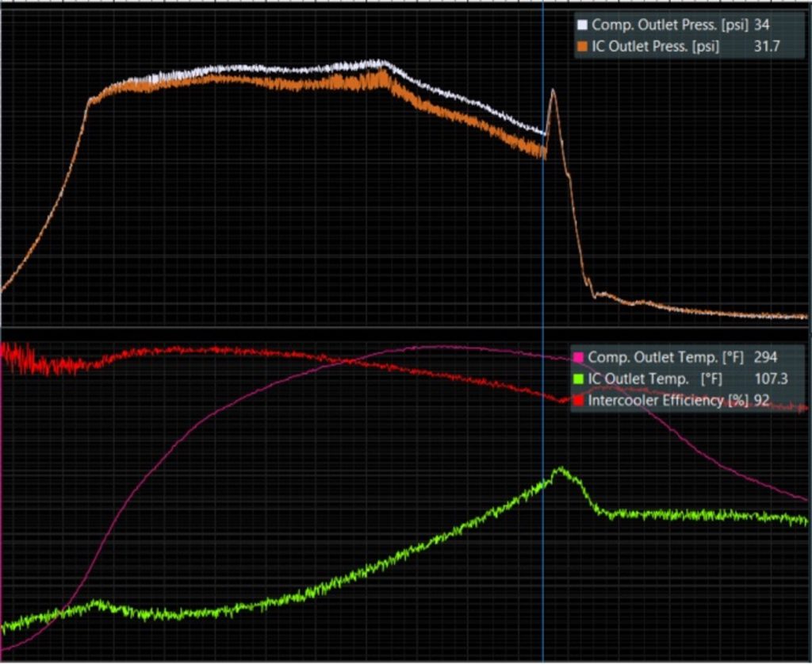The image size is (812, 665).
Task: Click the vertical blue cursor line
Action: tap(542, 238)
